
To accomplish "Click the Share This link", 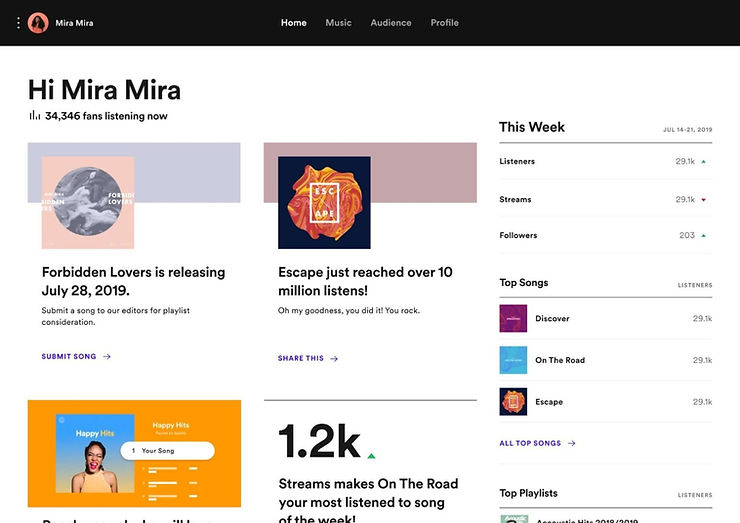I will tap(301, 358).
